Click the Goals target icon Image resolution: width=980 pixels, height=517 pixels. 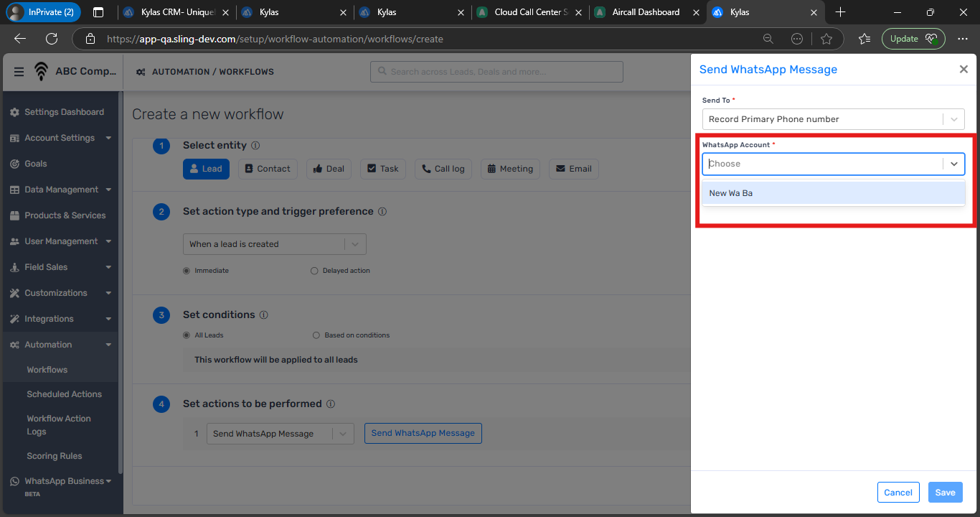(14, 164)
